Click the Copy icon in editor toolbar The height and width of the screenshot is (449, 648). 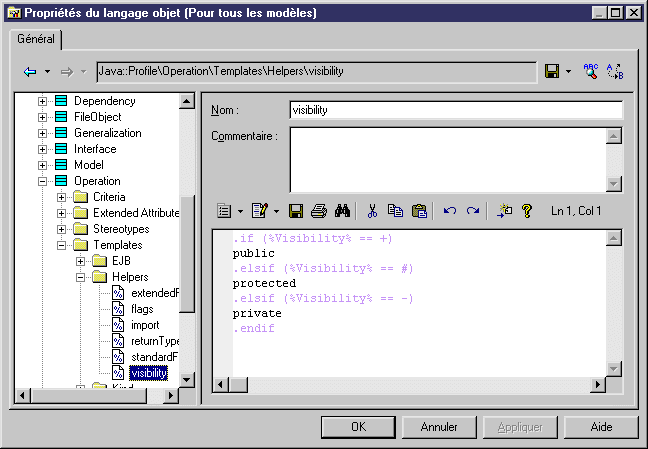[395, 211]
